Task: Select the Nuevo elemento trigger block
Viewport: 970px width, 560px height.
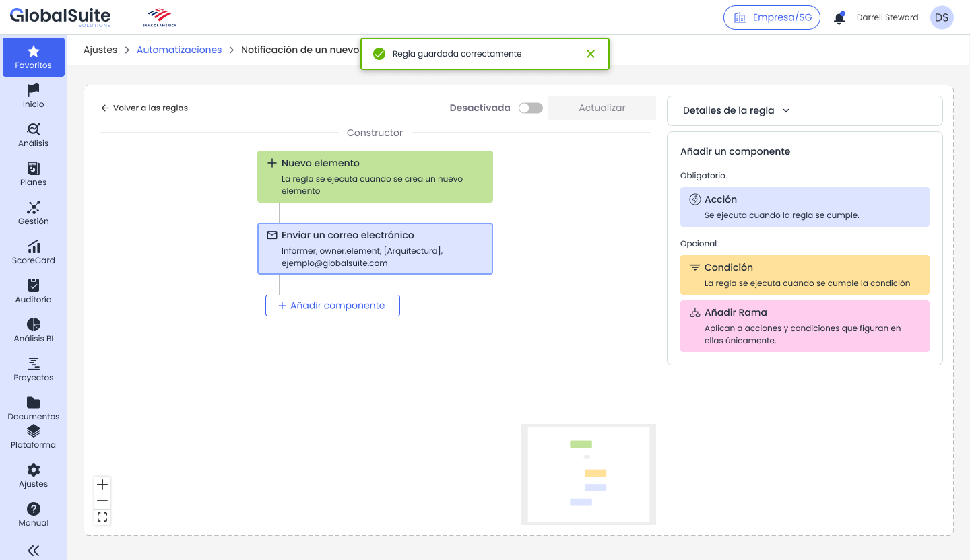Action: coord(375,176)
